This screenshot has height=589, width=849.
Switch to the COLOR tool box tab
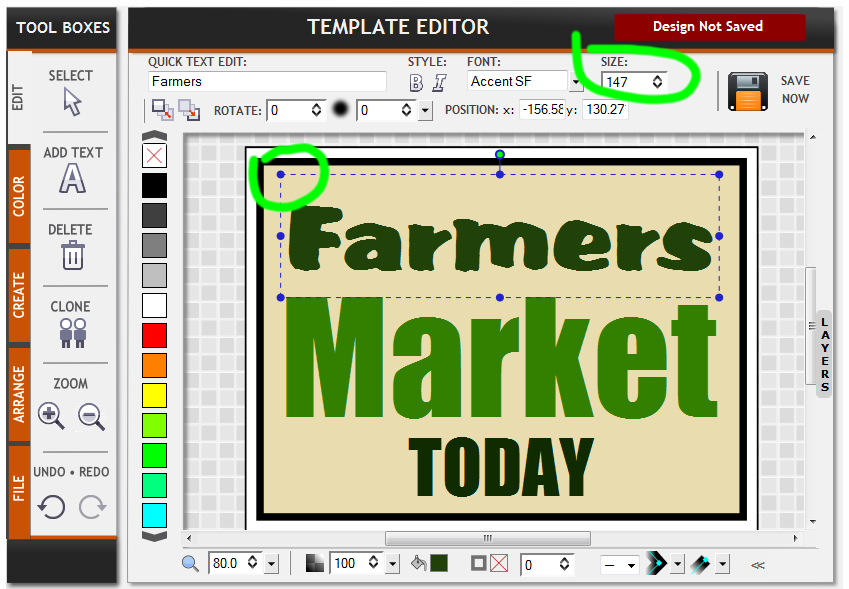click(19, 196)
